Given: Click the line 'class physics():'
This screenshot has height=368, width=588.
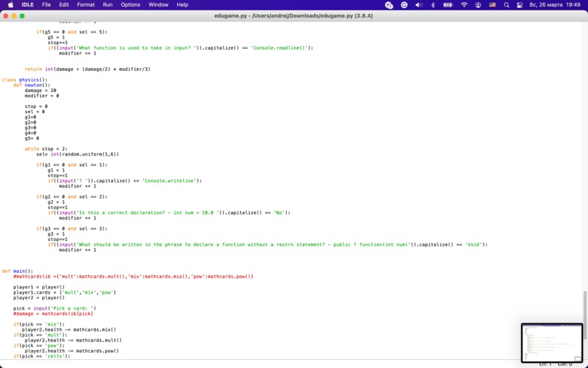Looking at the screenshot, I should (x=25, y=80).
